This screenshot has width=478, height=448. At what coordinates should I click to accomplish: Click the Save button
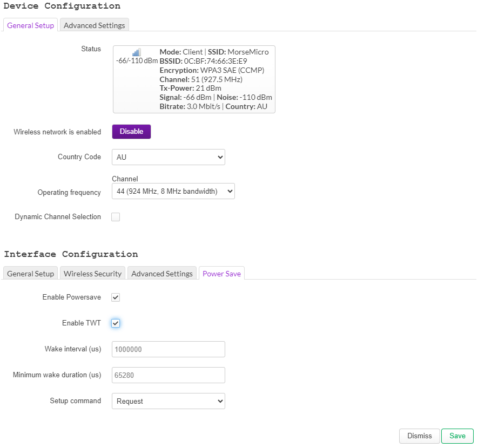[457, 436]
